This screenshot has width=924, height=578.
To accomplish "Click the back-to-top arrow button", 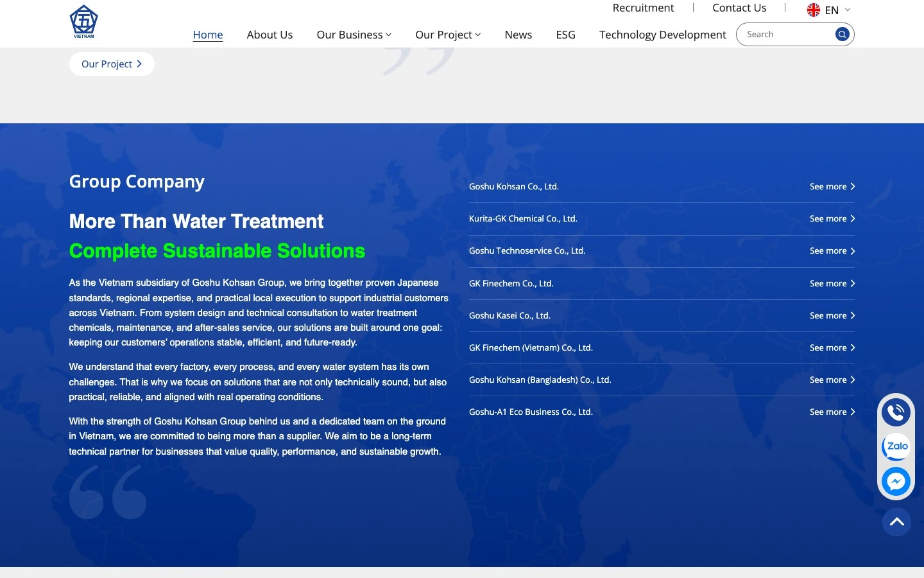I will tap(896, 522).
